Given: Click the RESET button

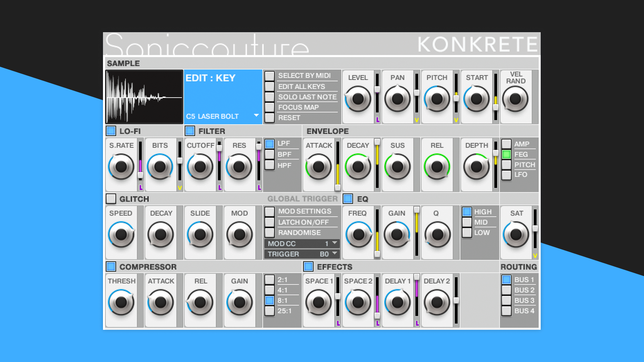Looking at the screenshot, I should (269, 118).
